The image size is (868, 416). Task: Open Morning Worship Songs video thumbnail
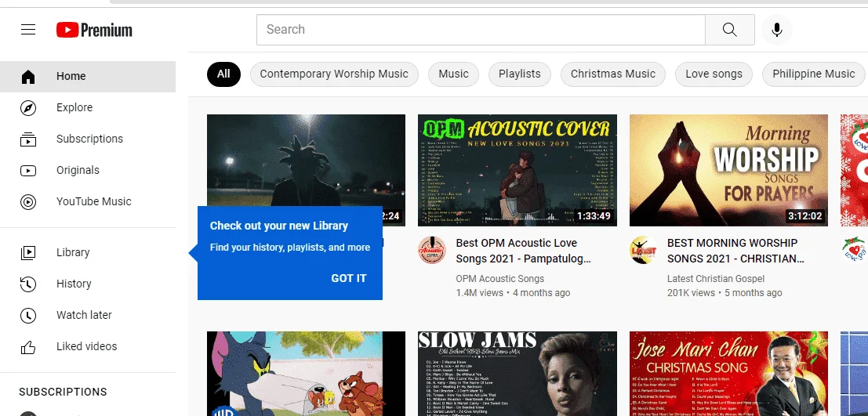(728, 170)
